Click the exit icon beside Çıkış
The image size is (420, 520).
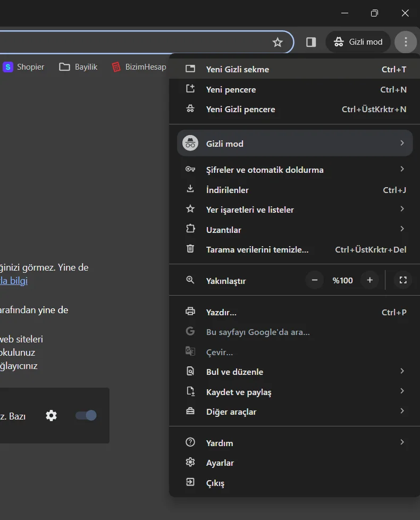[190, 482]
